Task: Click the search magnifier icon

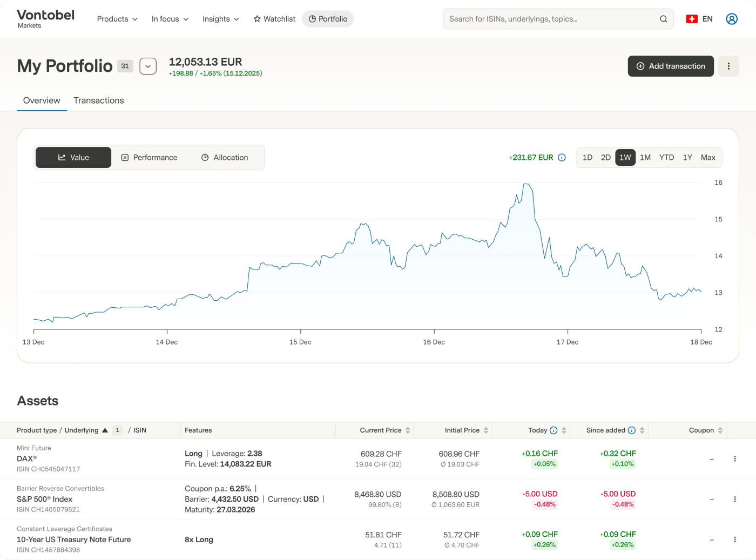Action: [663, 19]
